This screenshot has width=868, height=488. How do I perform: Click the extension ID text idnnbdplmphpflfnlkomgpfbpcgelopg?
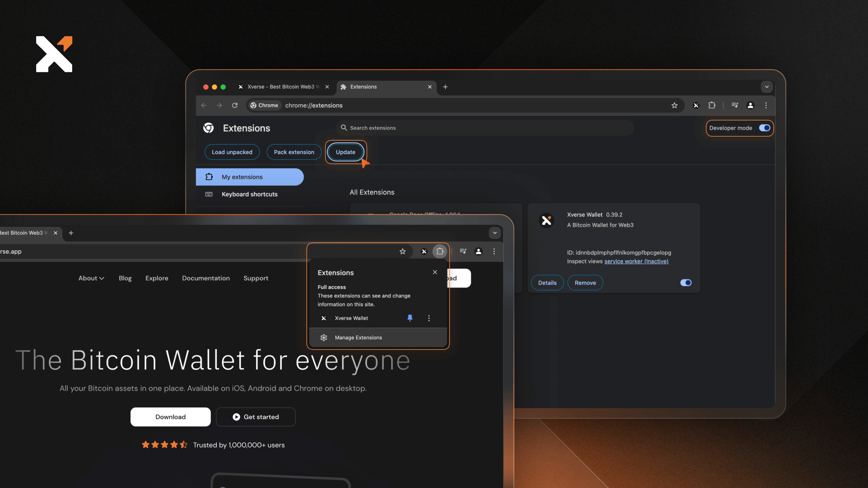623,253
